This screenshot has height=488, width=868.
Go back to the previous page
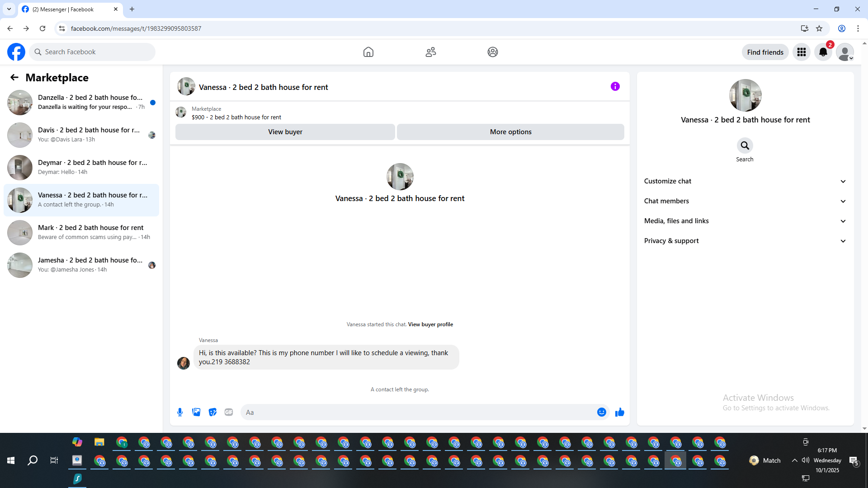(x=10, y=28)
